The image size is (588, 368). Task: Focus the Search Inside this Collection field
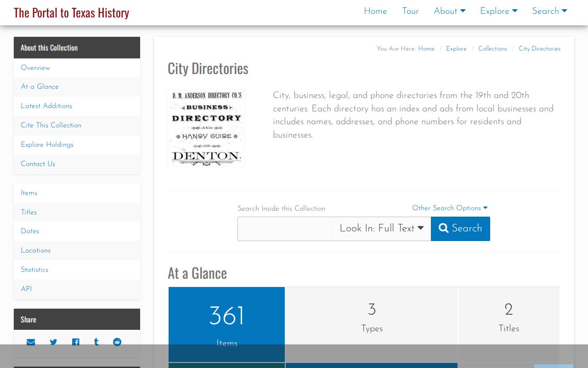click(285, 229)
